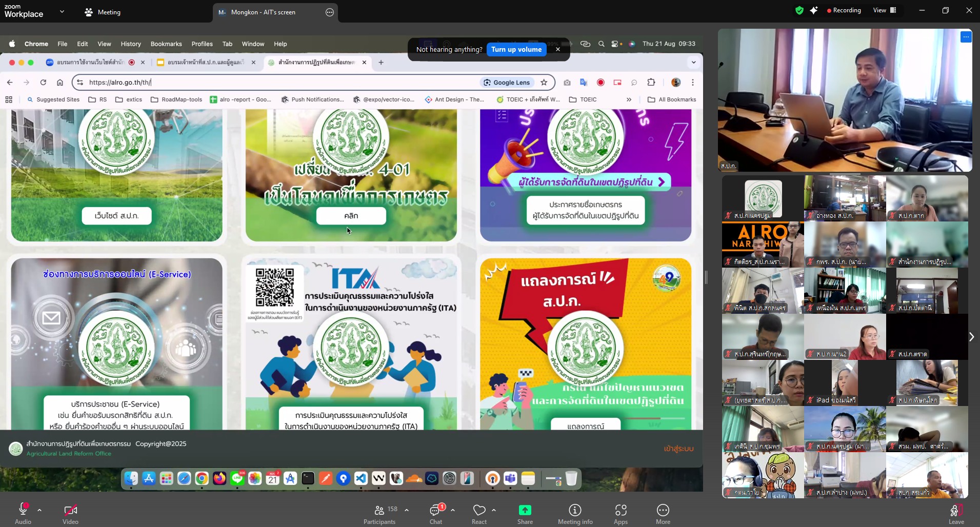Open shared screen options ellipsis button

point(330,12)
